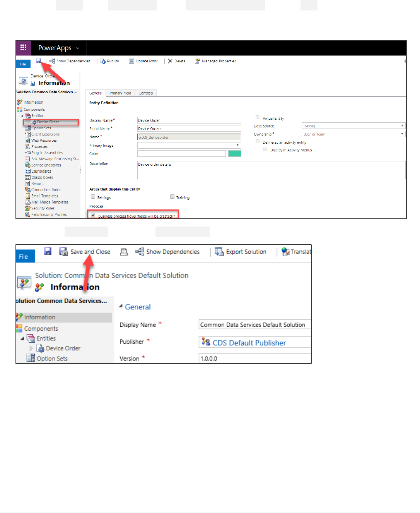
Task: Click the Plural Name input field
Action: click(x=189, y=129)
